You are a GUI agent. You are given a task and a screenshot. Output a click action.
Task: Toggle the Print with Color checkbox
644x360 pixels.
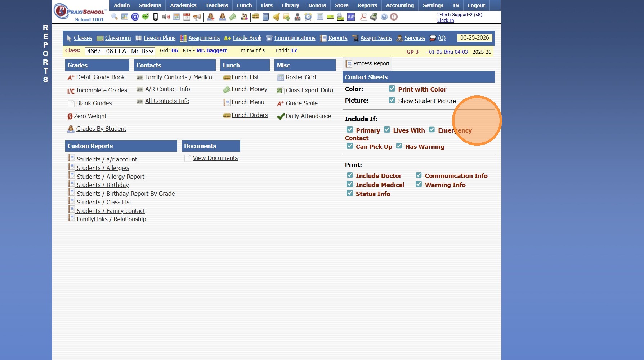(392, 89)
